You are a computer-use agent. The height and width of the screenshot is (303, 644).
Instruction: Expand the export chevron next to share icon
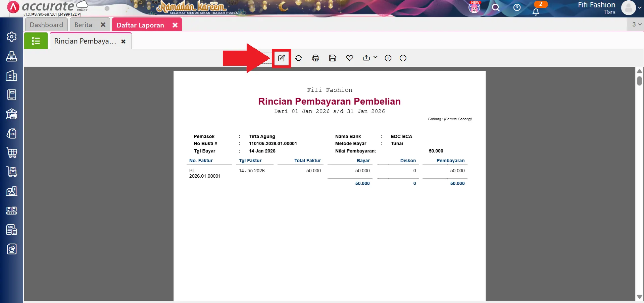375,57
